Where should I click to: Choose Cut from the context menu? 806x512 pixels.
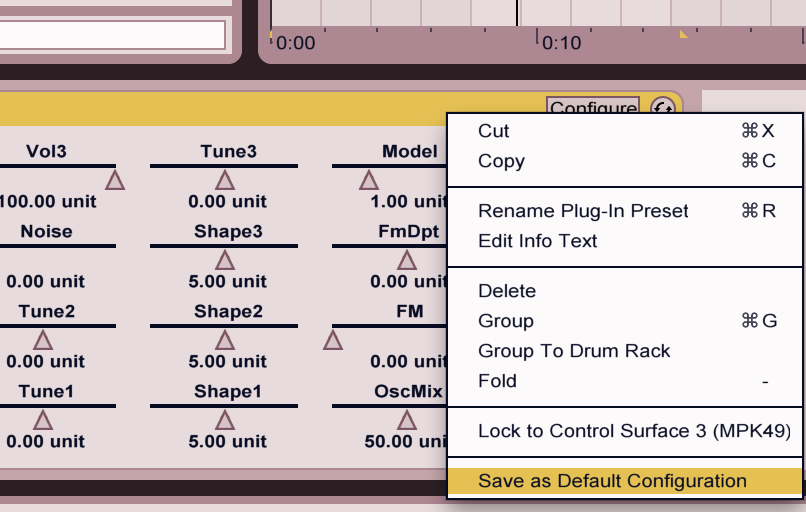click(494, 131)
